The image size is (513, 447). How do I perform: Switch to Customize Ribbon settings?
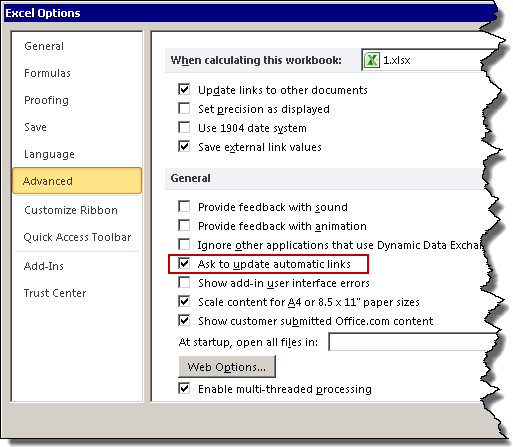coord(71,210)
